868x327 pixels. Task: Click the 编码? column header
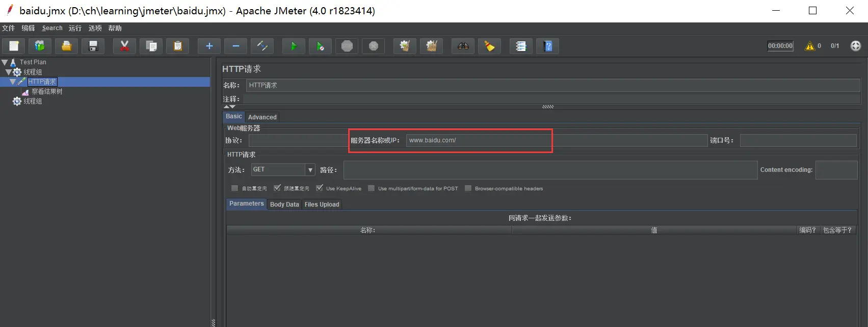coord(808,230)
